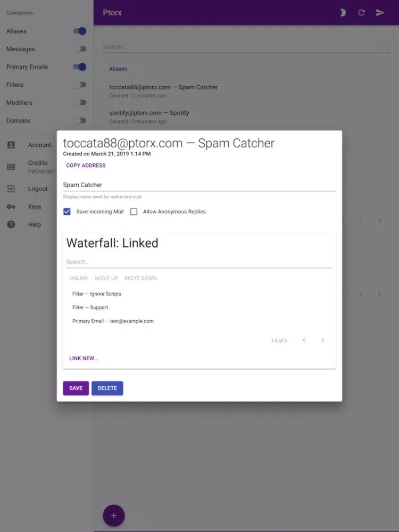Open spotify@ptorx.com alias in background list
This screenshot has width=399, height=532.
point(246,117)
